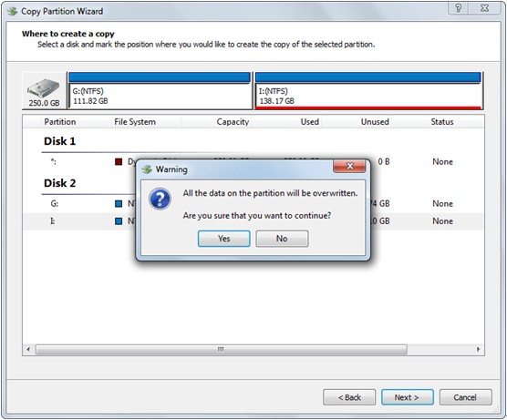Image resolution: width=507 pixels, height=420 pixels.
Task: Sort by the Partition column header
Action: (60, 122)
